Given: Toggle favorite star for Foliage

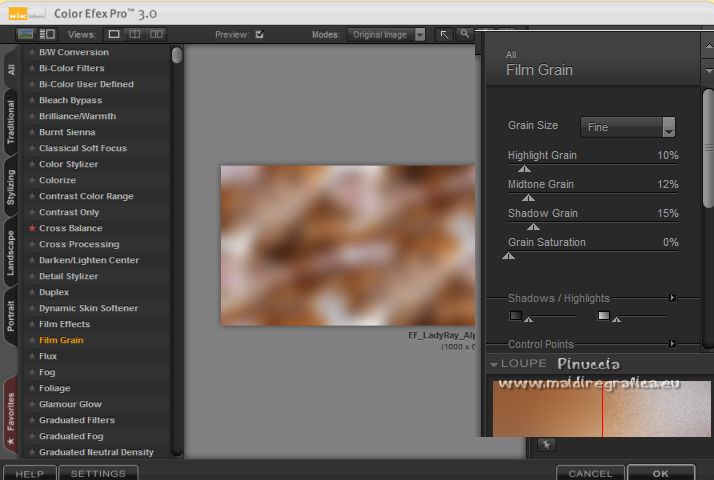Looking at the screenshot, I should [32, 388].
